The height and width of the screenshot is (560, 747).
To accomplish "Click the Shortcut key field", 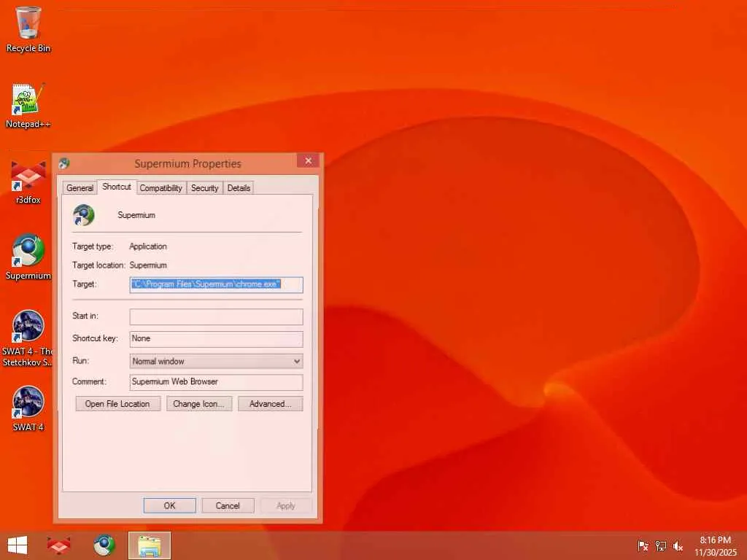I will pyautogui.click(x=216, y=338).
